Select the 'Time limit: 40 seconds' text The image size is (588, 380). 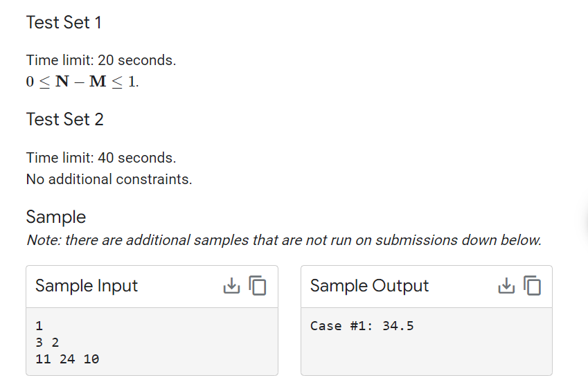[101, 158]
